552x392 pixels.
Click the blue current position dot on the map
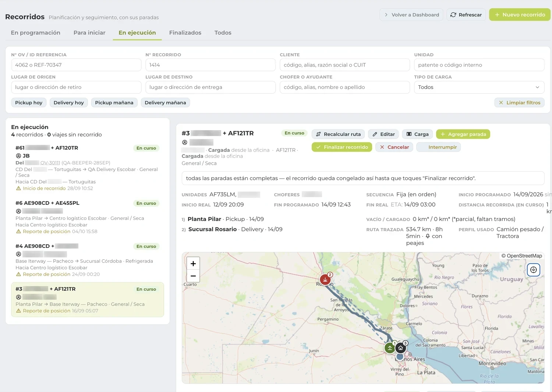[x=400, y=357]
